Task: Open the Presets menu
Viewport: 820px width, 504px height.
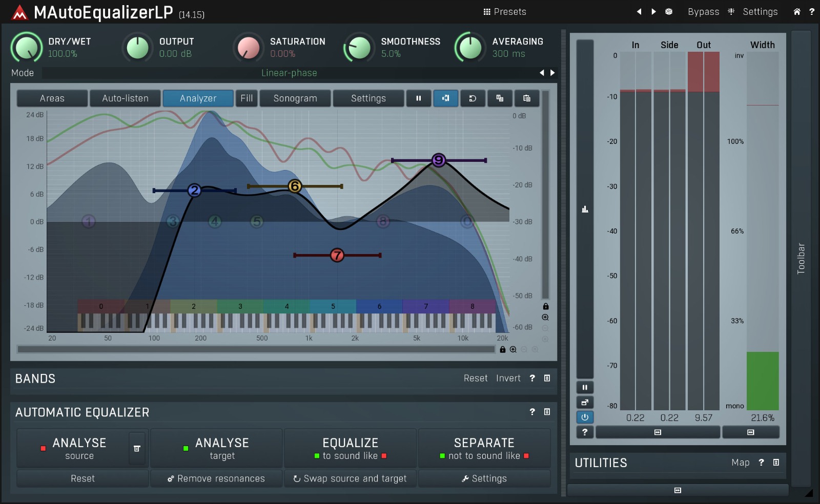Action: pos(505,11)
